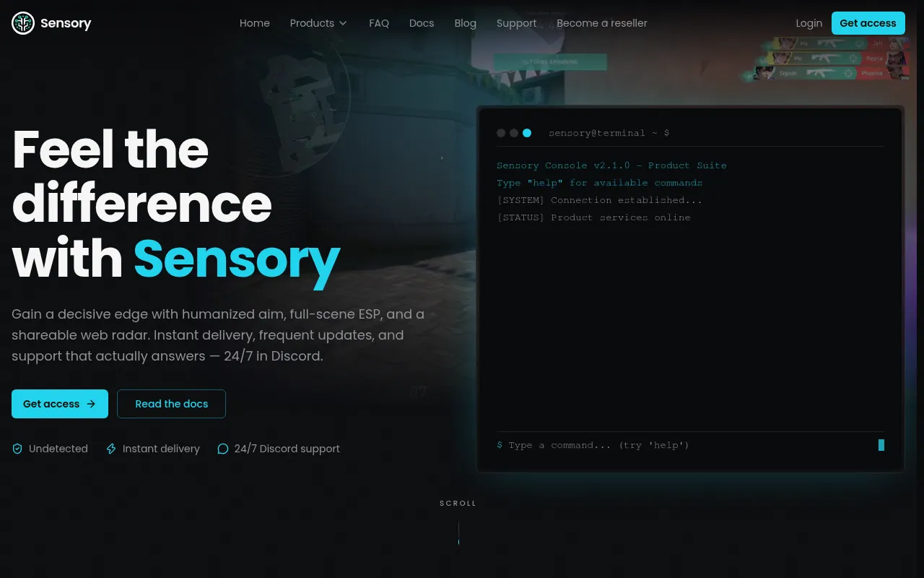Click the [STATUS] Product services online line
The image size is (924, 578).
[x=593, y=217]
